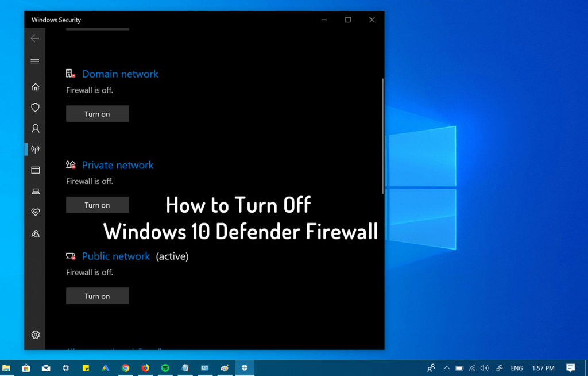The width and height of the screenshot is (588, 376).
Task: Go to Home in Windows Security sidebar
Action: click(35, 87)
